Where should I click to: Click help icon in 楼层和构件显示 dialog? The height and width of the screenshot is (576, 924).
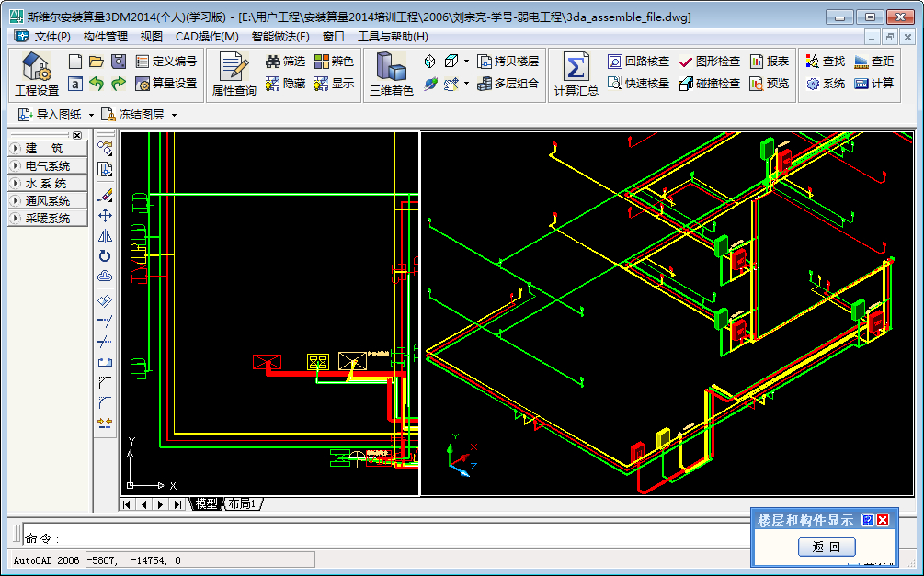coord(867,519)
